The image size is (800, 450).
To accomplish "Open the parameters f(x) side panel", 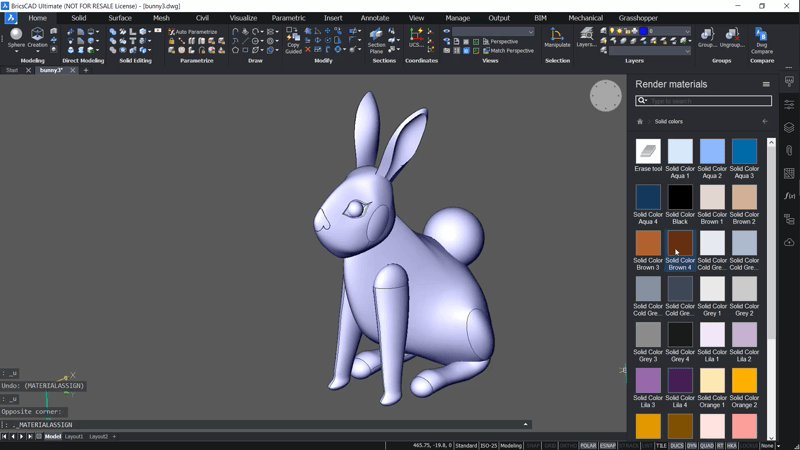I will tap(789, 196).
